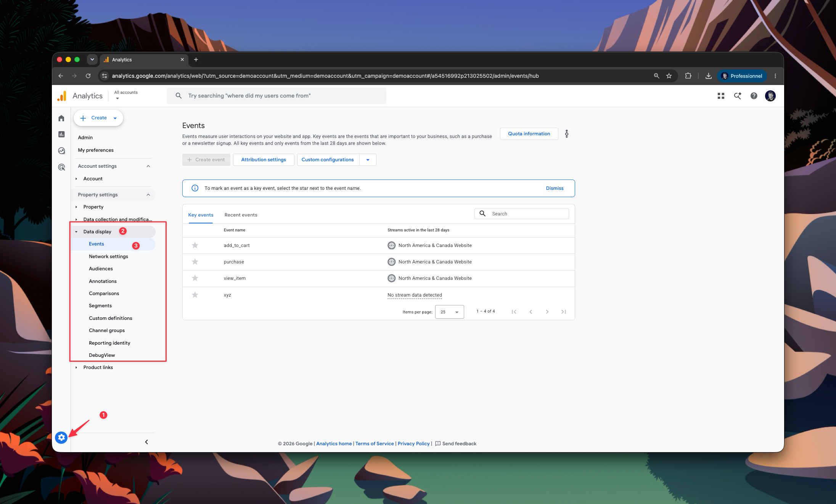
Task: Collapse Property settings section
Action: click(x=148, y=195)
